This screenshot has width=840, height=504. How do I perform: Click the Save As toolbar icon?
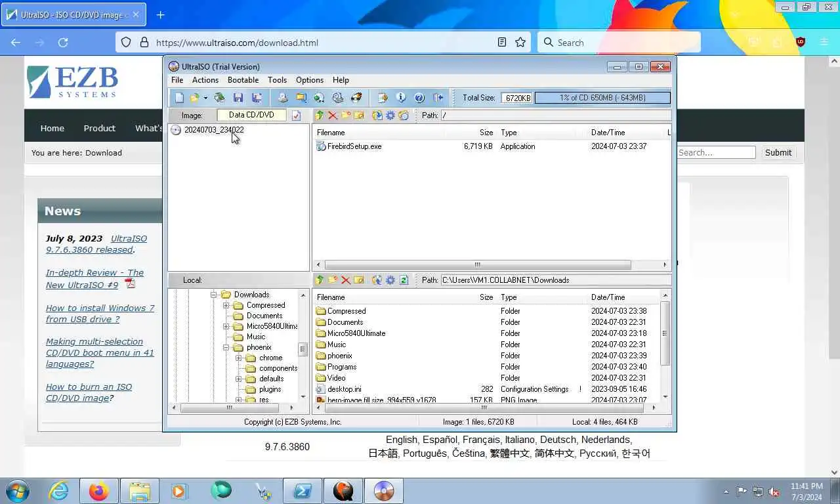coord(257,98)
